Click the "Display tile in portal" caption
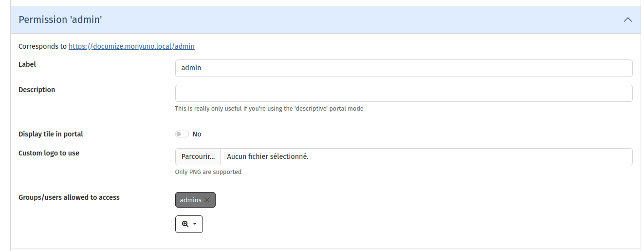 point(51,134)
